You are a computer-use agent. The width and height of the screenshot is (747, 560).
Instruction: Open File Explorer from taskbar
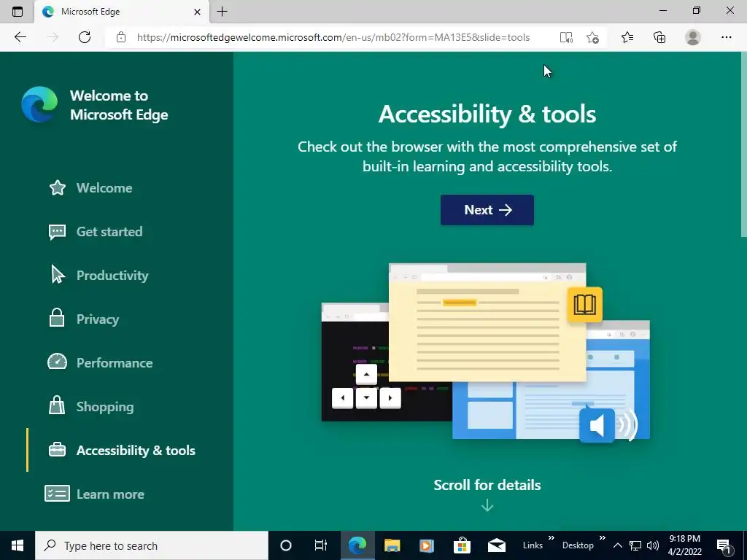click(x=392, y=545)
